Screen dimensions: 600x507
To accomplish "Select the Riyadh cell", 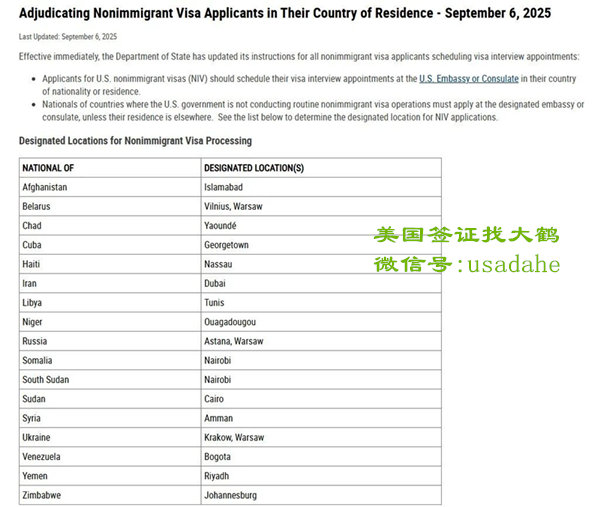I will 321,476.
